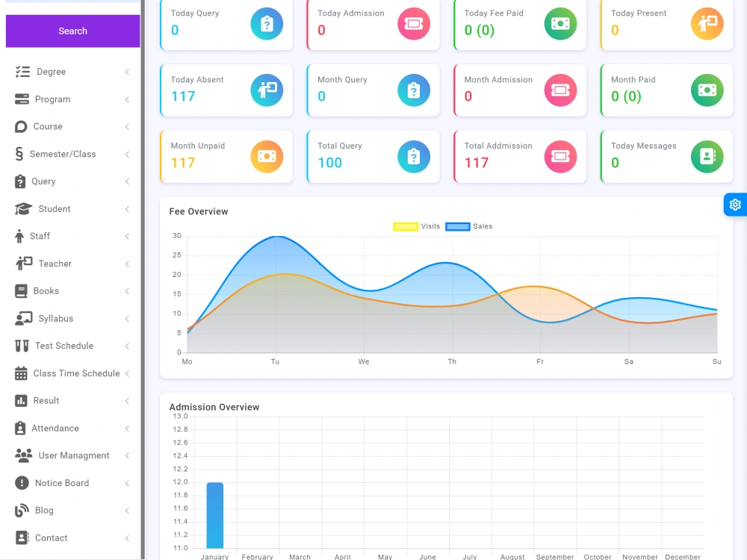Open the Attendance menu item
747x560 pixels.
(x=72, y=428)
